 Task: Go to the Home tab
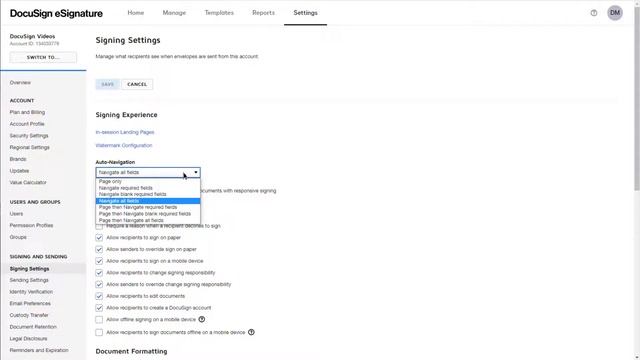coord(136,13)
